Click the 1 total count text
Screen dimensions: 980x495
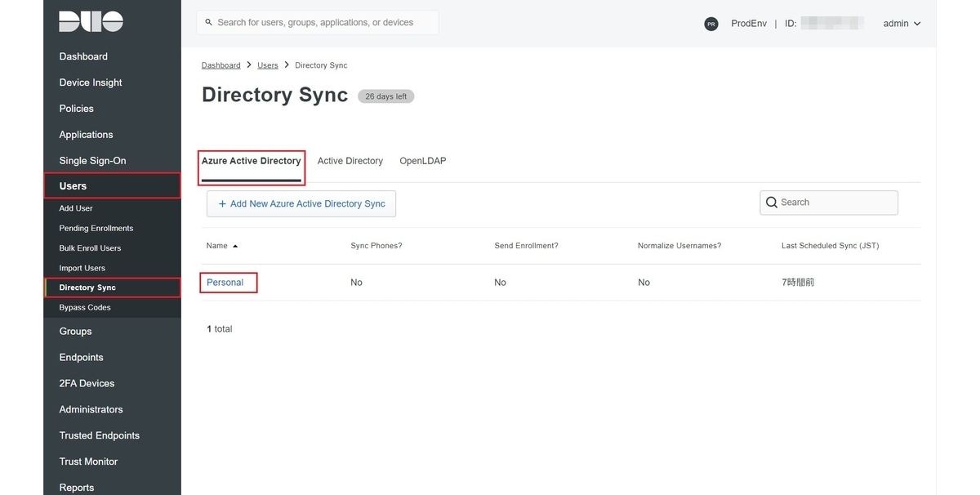pyautogui.click(x=220, y=329)
